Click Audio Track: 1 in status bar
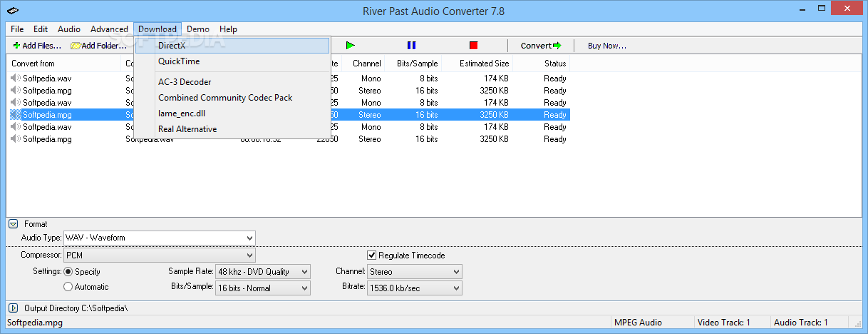Viewport: 868px width, 334px height. click(800, 323)
